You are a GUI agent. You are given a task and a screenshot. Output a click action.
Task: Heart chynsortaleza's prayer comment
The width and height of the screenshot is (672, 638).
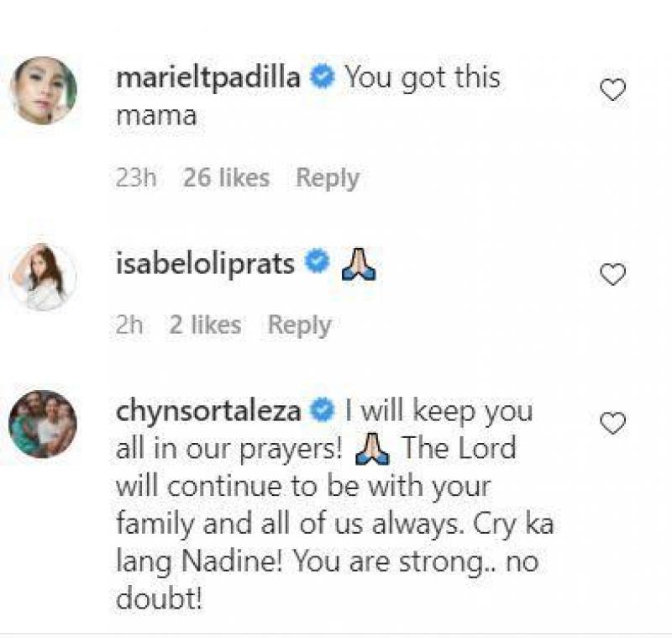point(612,424)
